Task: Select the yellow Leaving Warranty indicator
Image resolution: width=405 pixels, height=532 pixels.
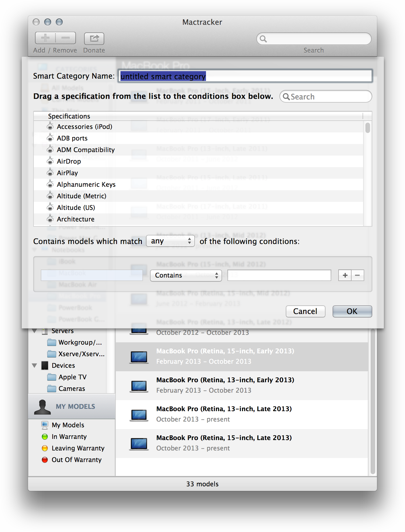Action: pos(45,448)
